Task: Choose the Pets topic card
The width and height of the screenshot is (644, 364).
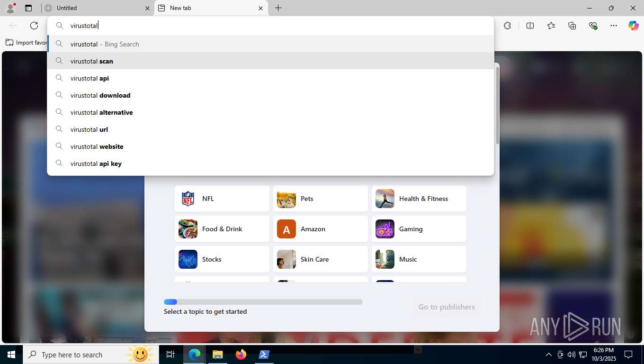Action: (x=321, y=199)
